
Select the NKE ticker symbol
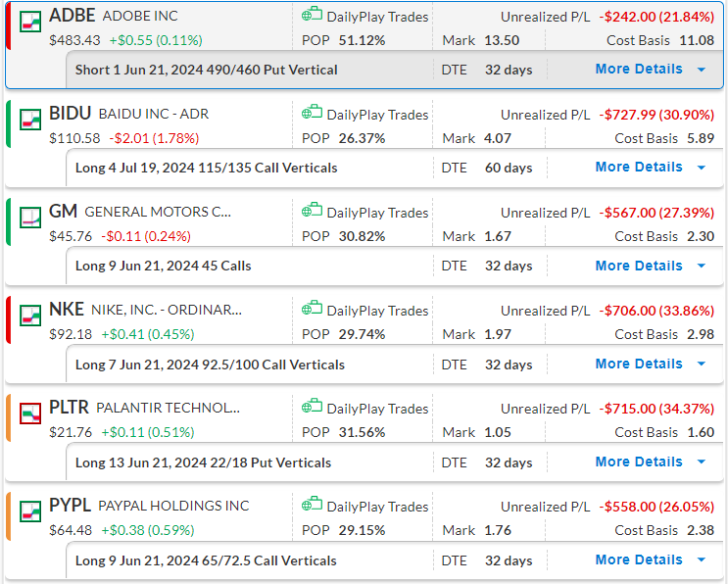click(67, 310)
